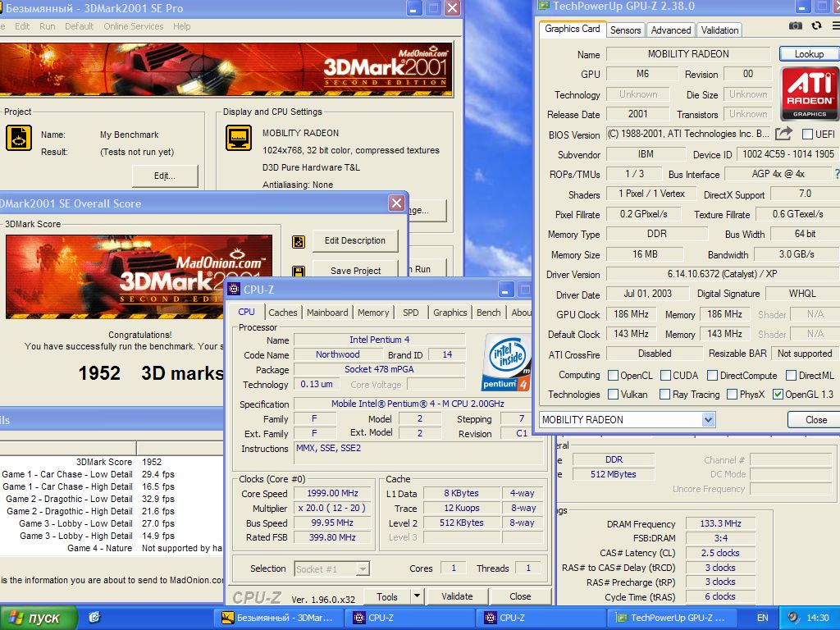The image size is (840, 630).
Task: Switch to the GPU-Z Validation tab
Action: pyautogui.click(x=719, y=30)
